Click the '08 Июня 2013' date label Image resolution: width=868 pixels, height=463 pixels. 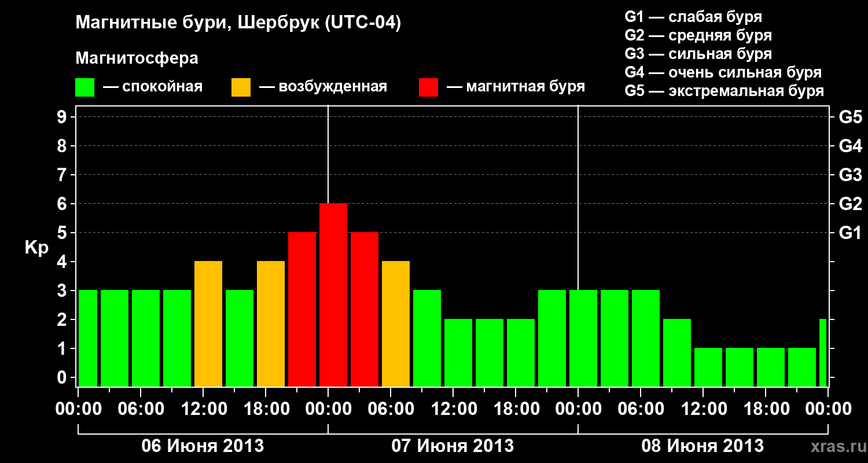tap(703, 446)
